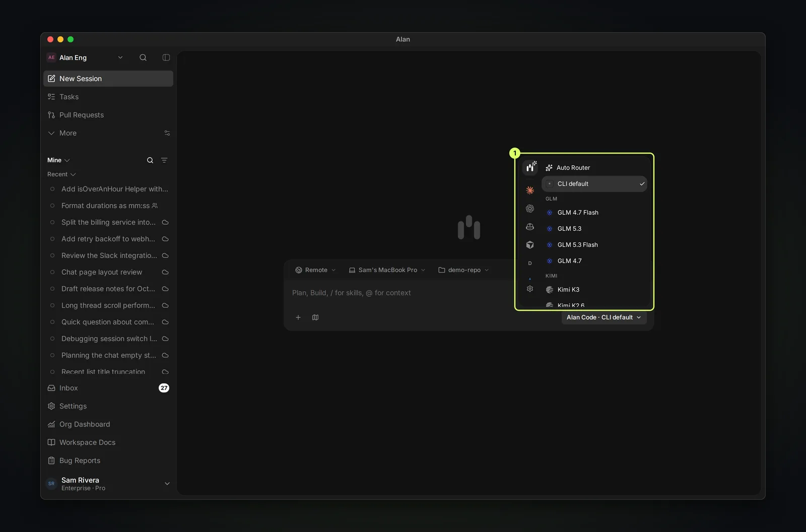Open customize options next to More
Viewport: 806px width, 532px height.
click(167, 133)
